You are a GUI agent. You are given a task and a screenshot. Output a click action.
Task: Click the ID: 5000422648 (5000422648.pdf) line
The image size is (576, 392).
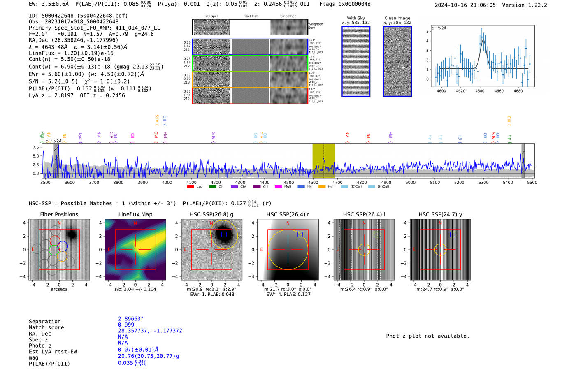(x=78, y=16)
